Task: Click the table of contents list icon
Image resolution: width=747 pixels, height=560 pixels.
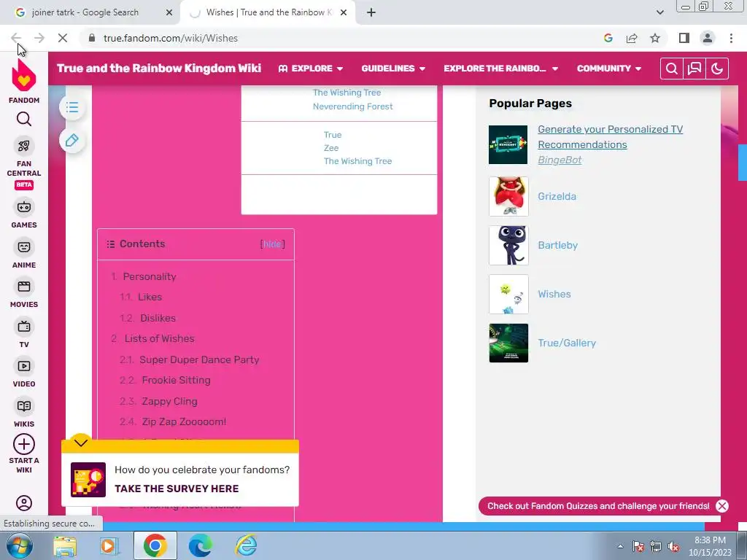Action: click(72, 107)
